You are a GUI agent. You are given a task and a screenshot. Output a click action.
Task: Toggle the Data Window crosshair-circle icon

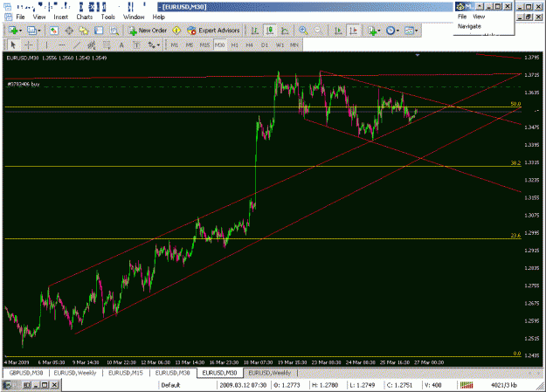tap(69, 31)
